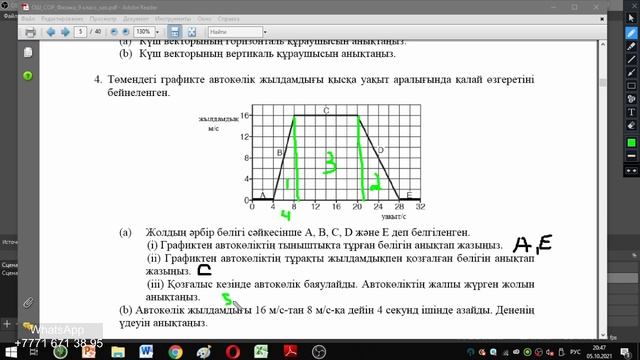Select the line drawing tool
This screenshot has width=640, height=360.
click(x=631, y=60)
